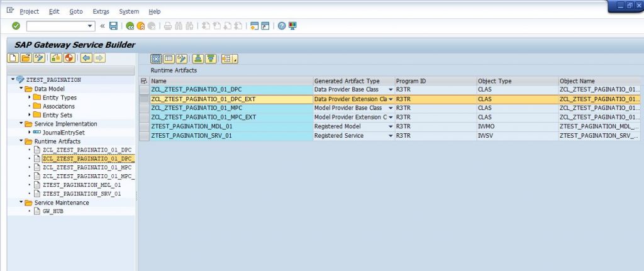Viewport: 644px width, 271px height.
Task: Click the Open Project folder icon
Action: pos(26,58)
